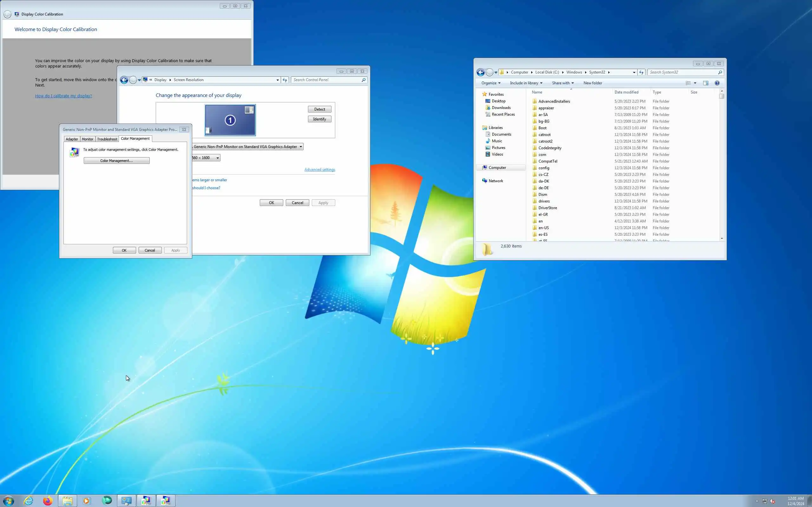Open Windows Media Player taskbar icon
812x507 pixels.
click(x=87, y=501)
